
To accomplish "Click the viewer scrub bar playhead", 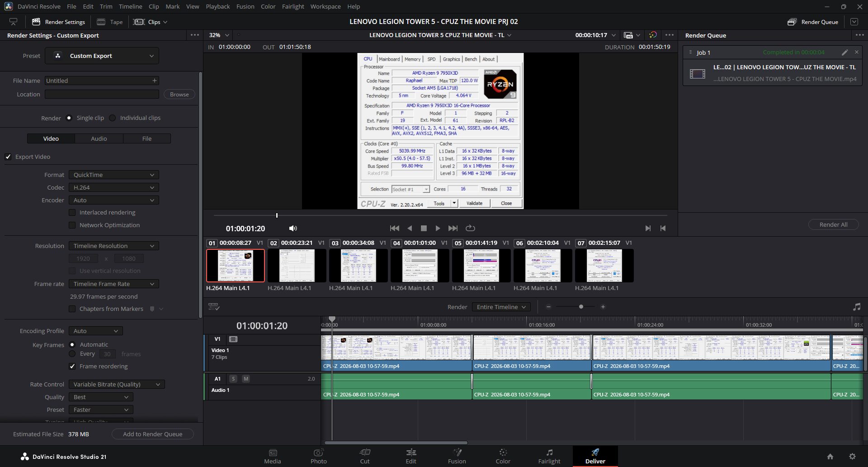I will 277,215.
